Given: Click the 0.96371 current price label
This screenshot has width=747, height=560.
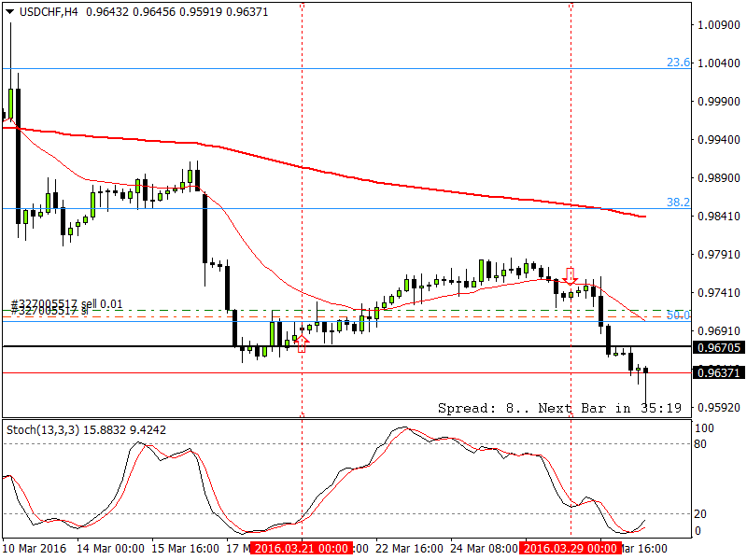Looking at the screenshot, I should tap(718, 372).
